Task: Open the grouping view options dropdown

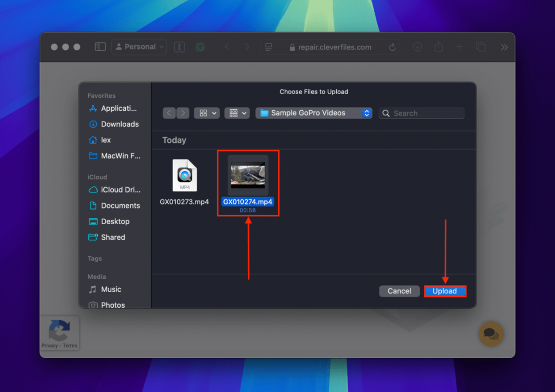Action: pos(236,113)
